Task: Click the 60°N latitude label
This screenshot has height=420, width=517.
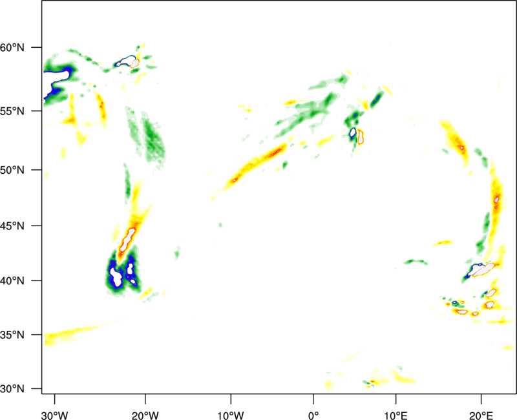Action: coord(12,48)
